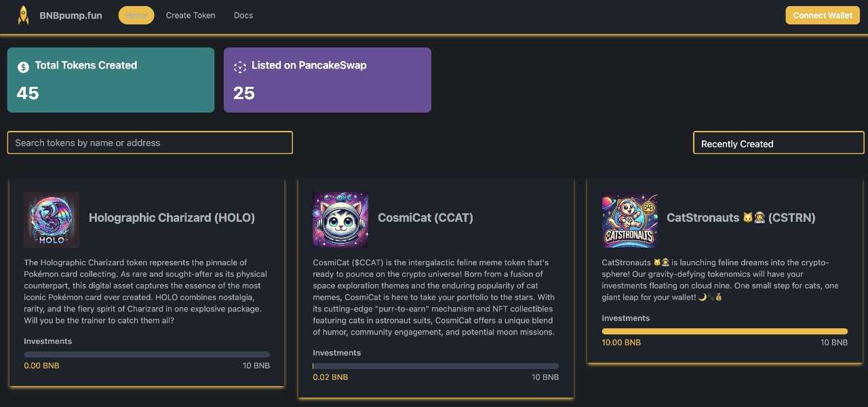Click the Holographic Charizard (HOLO) title
The height and width of the screenshot is (407, 868).
click(172, 218)
